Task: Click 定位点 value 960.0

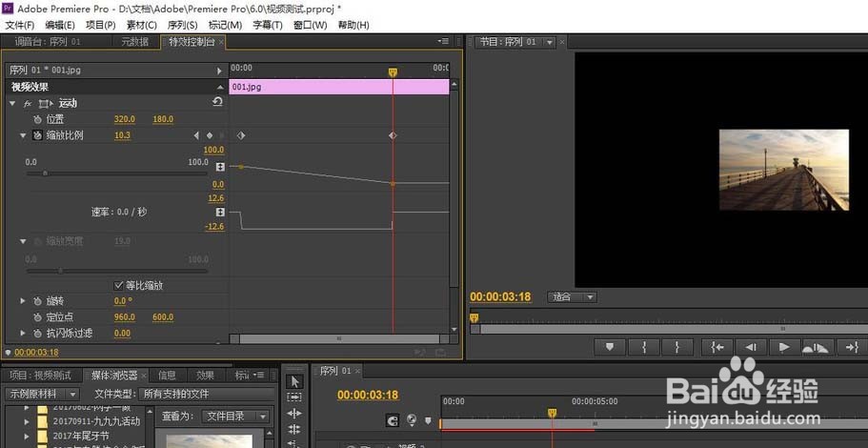Action: click(x=125, y=317)
